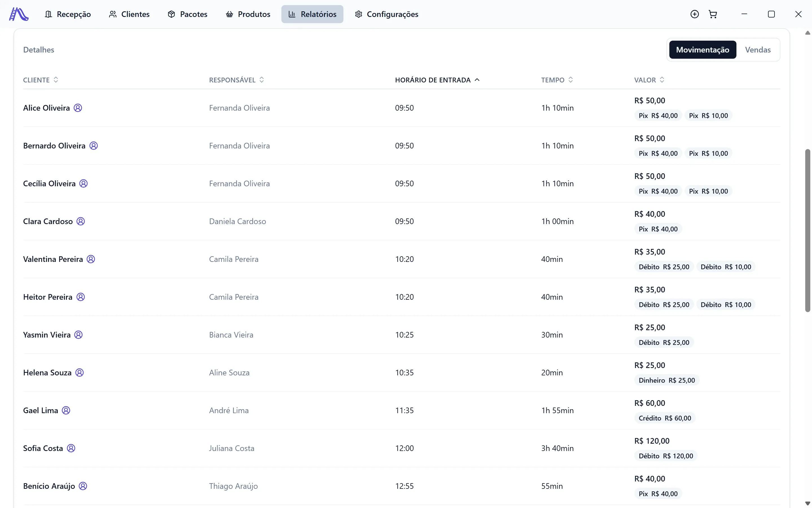Select the Relatórios tab
Viewport: 812px width, 508px height.
(312, 14)
